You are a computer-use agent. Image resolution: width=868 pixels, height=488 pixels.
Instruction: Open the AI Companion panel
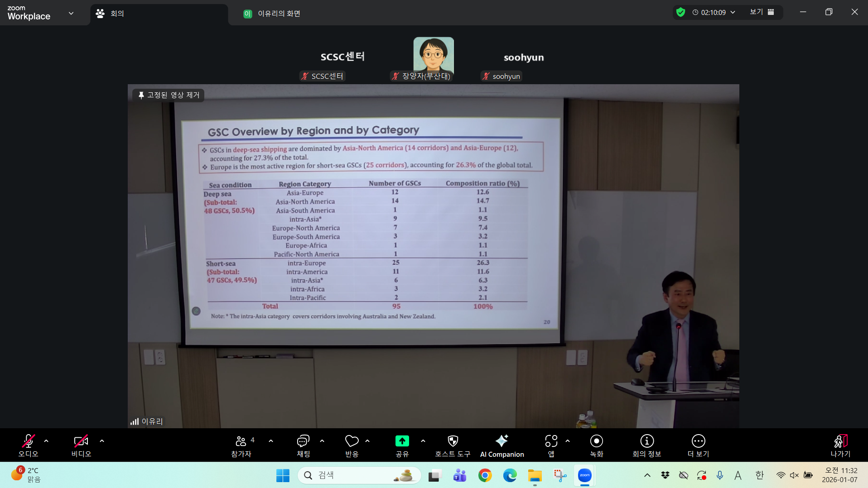(x=502, y=445)
